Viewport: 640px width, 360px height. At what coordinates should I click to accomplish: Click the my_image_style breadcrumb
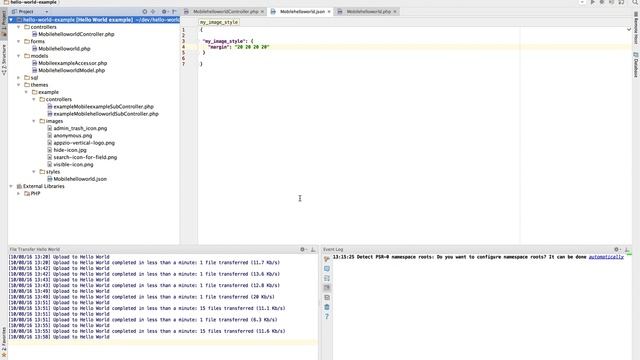[x=219, y=22]
